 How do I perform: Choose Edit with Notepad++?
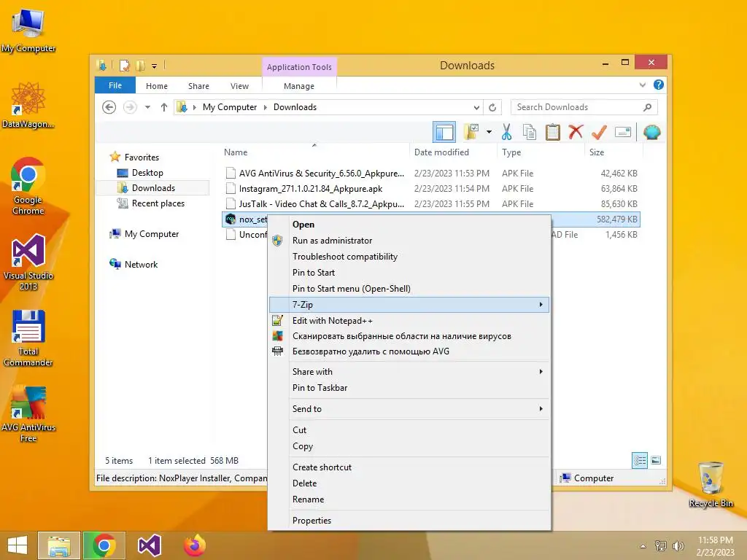click(409, 321)
